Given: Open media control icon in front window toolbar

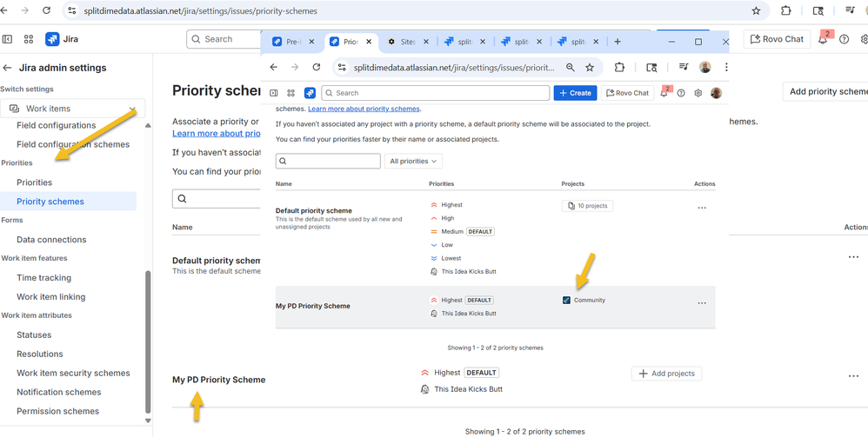Looking at the screenshot, I should pos(684,67).
